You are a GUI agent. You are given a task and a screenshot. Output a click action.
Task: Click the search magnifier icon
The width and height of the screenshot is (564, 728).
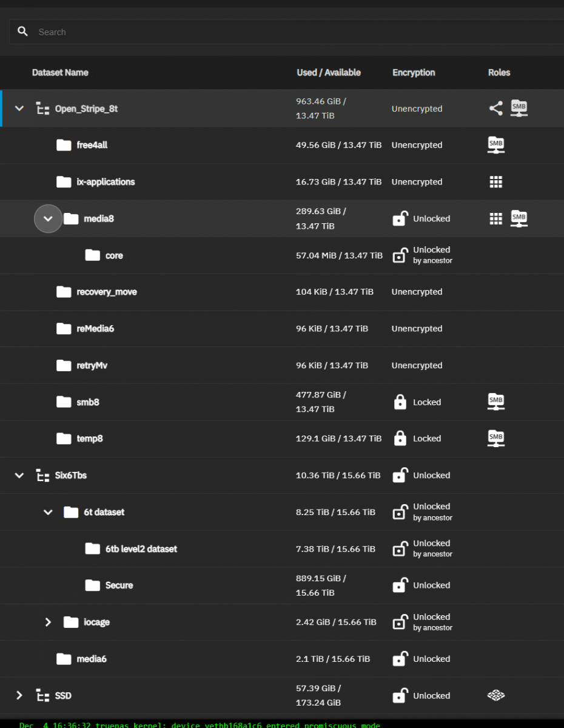click(23, 32)
